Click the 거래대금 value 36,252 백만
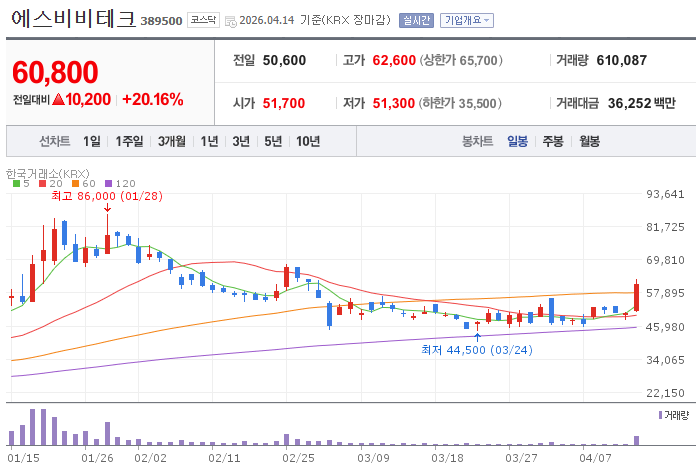Image resolution: width=696 pixels, height=467 pixels. pos(642,103)
